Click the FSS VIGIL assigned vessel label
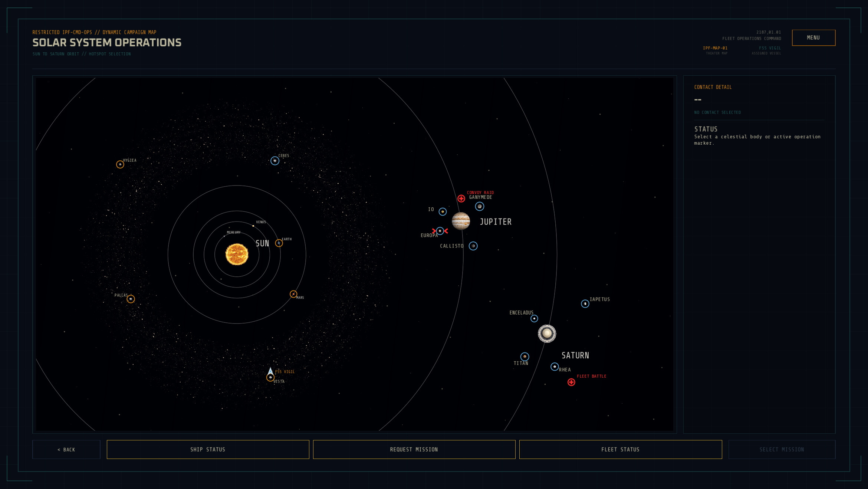Screen dimensions: 868x489 pos(770,48)
